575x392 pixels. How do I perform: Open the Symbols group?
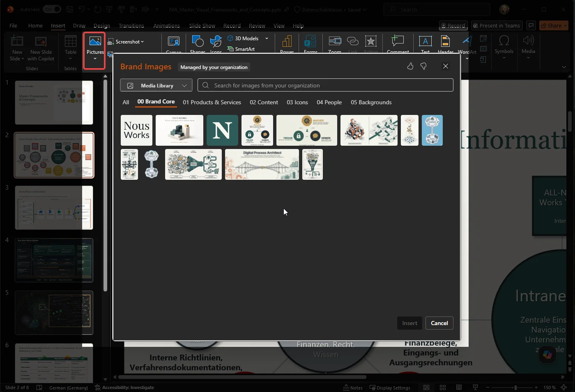tap(504, 48)
